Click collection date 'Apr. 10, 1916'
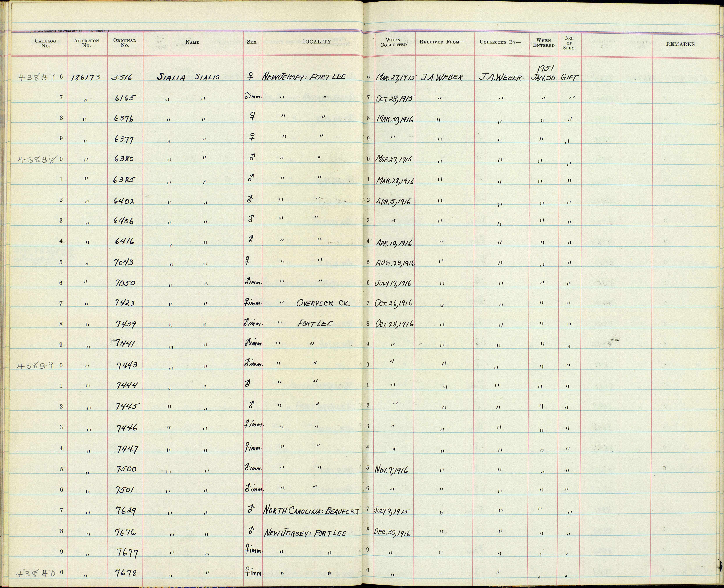 point(394,243)
